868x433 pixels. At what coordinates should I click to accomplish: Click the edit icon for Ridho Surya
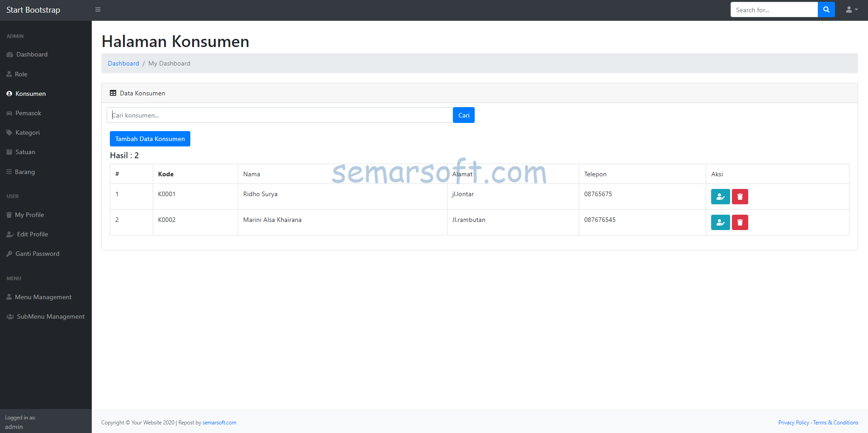720,197
